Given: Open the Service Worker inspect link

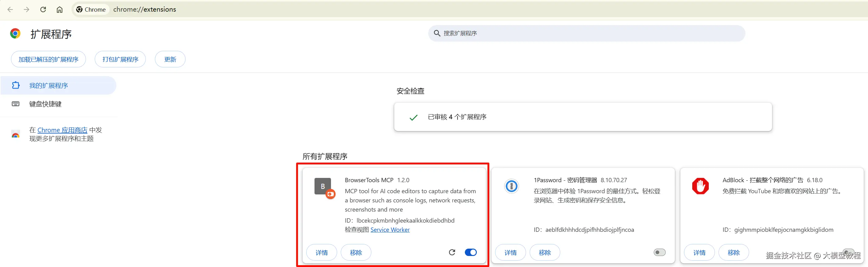Looking at the screenshot, I should coord(390,230).
